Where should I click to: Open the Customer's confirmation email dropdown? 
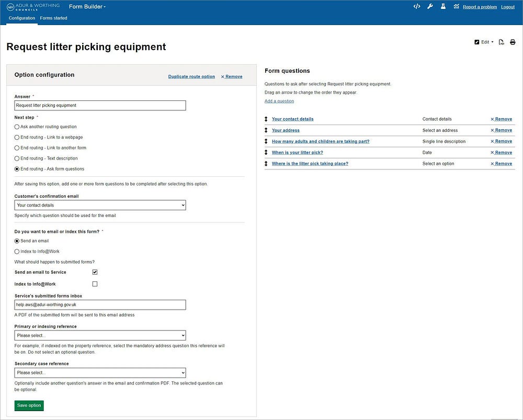pos(100,205)
